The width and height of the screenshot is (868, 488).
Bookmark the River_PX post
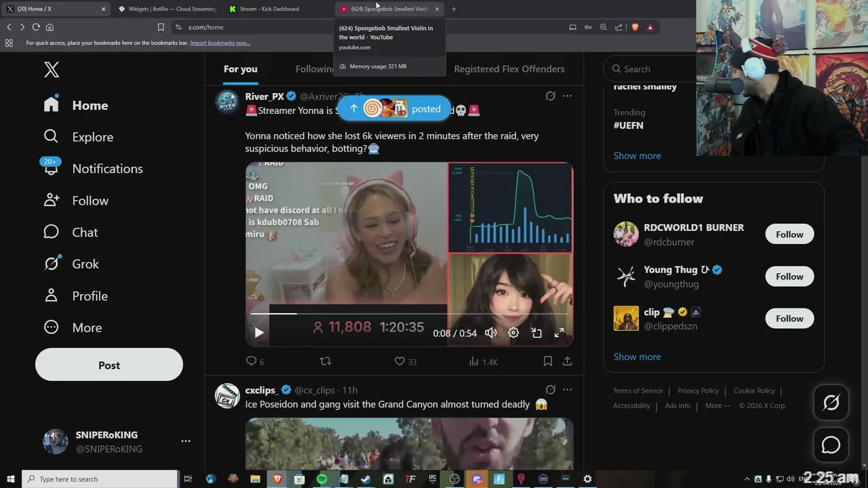click(547, 362)
